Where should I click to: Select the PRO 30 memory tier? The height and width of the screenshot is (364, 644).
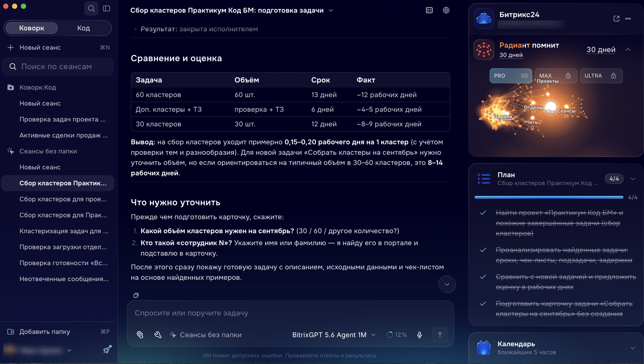511,76
